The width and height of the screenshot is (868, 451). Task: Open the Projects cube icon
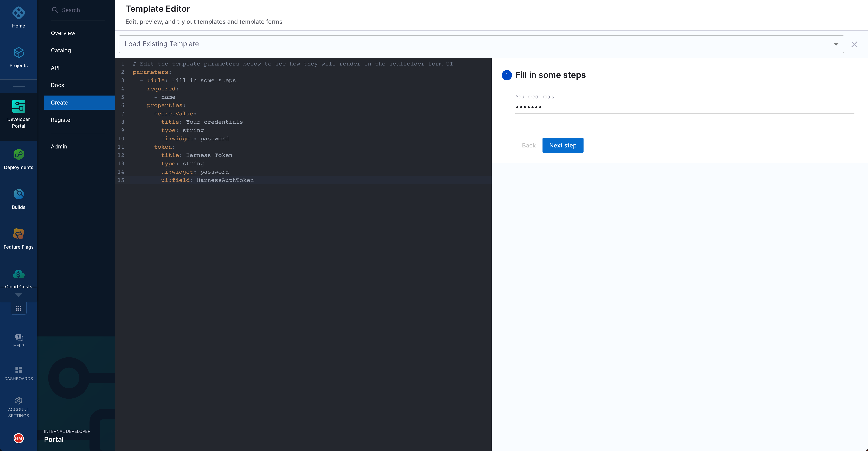pyautogui.click(x=18, y=53)
